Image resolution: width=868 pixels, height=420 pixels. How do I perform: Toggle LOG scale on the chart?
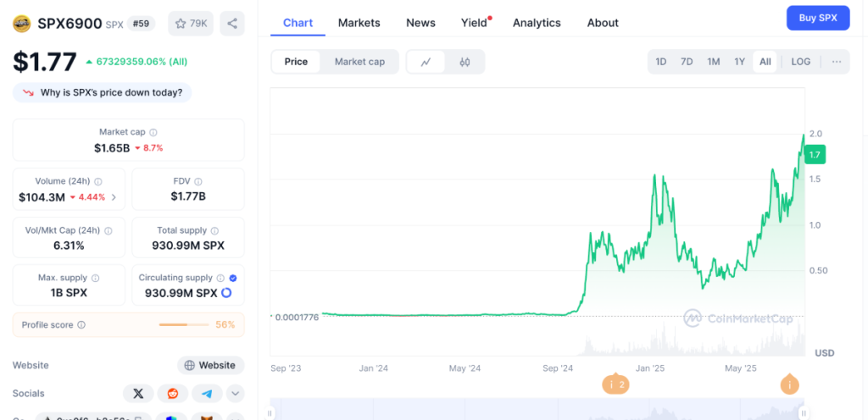(x=801, y=62)
